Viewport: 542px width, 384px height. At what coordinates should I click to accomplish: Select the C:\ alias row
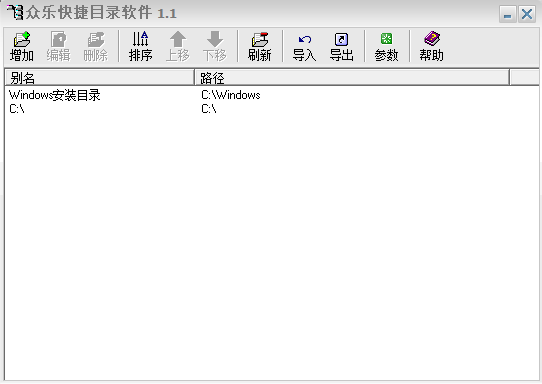coord(17,109)
